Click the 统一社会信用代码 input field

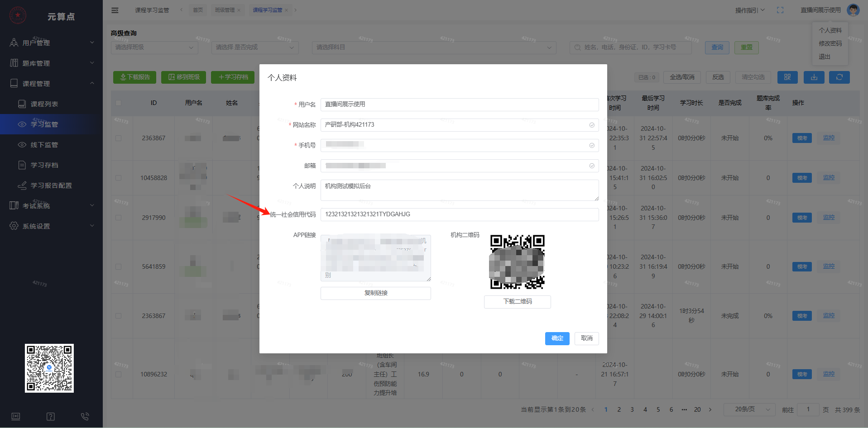coord(460,214)
